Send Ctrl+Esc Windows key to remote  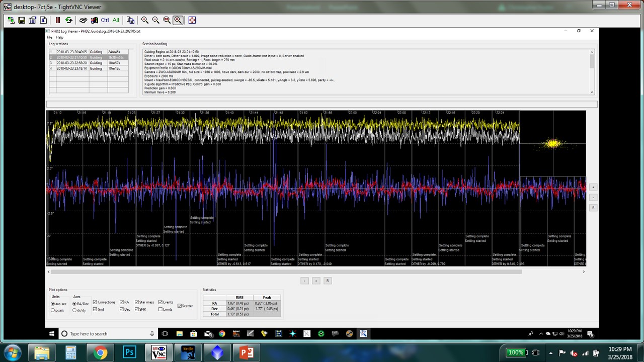point(94,20)
